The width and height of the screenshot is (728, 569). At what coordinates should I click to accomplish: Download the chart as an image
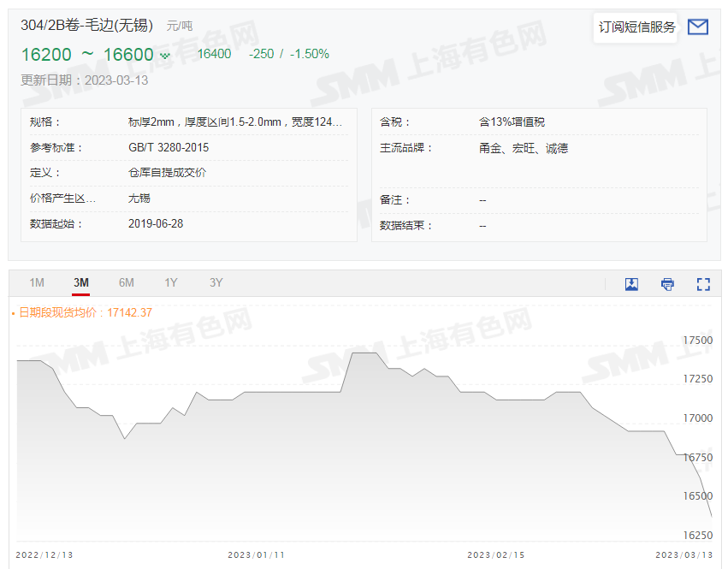[x=631, y=283]
